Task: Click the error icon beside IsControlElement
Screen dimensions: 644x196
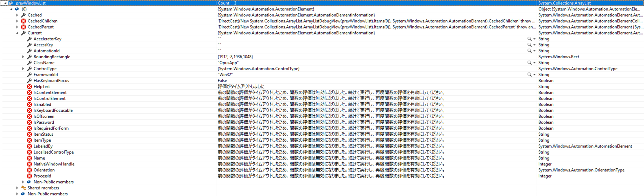Action: click(x=30, y=98)
